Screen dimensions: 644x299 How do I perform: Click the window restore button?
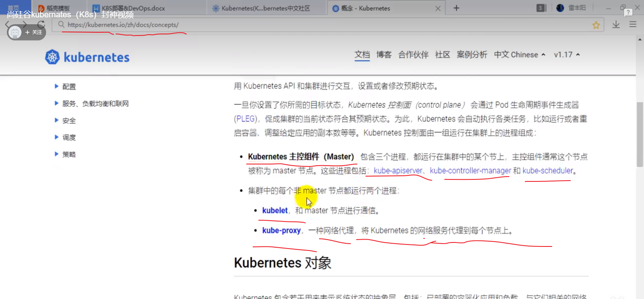[623, 8]
